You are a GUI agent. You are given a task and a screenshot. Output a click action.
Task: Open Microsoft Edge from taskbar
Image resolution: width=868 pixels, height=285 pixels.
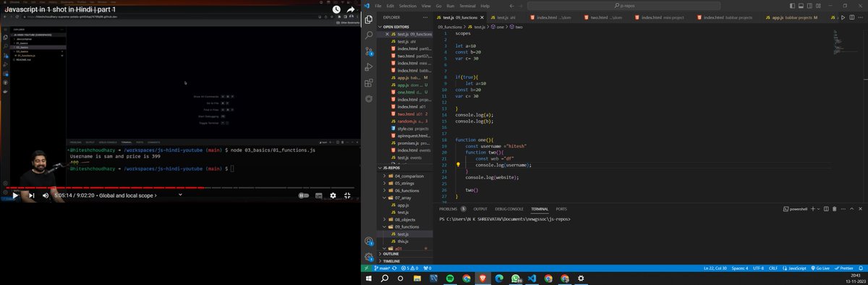point(498,278)
